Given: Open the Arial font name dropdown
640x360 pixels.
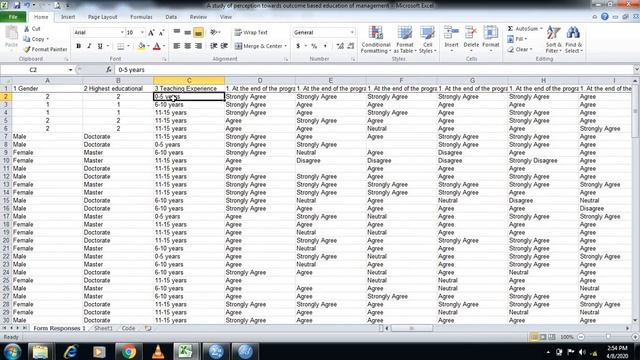Looking at the screenshot, I should click(122, 32).
